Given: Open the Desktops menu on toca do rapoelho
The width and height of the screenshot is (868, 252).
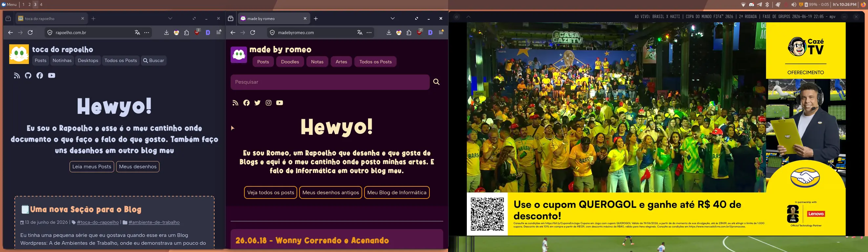Looking at the screenshot, I should click(x=88, y=61).
